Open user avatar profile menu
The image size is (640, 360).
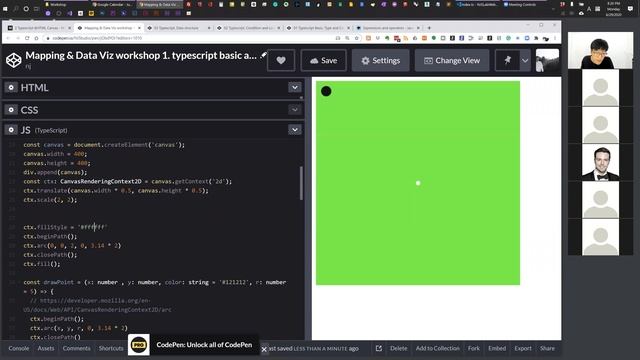pos(547,60)
